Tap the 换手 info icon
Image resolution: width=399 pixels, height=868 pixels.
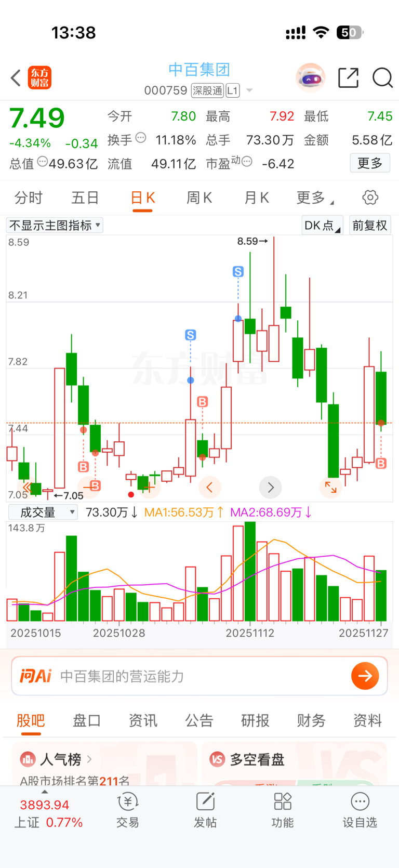(x=141, y=138)
